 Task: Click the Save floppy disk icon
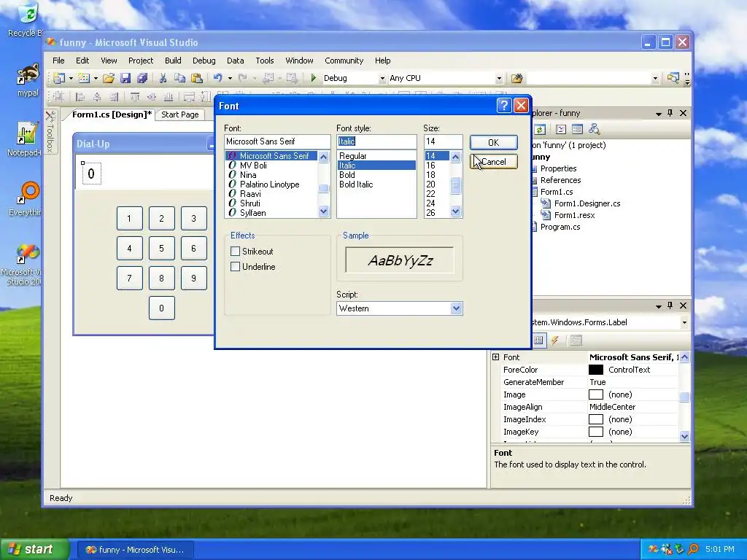125,78
